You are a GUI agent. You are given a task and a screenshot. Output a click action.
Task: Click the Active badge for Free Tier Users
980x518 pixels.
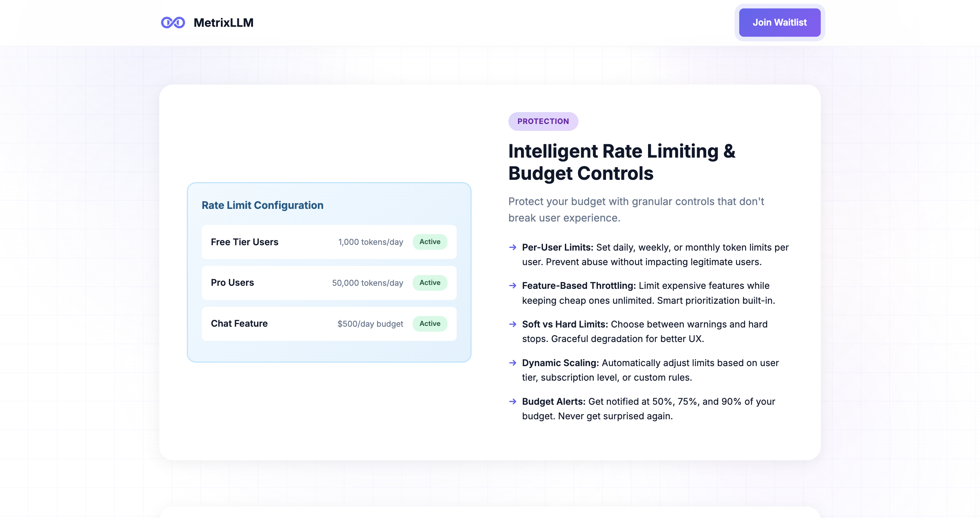[430, 242]
